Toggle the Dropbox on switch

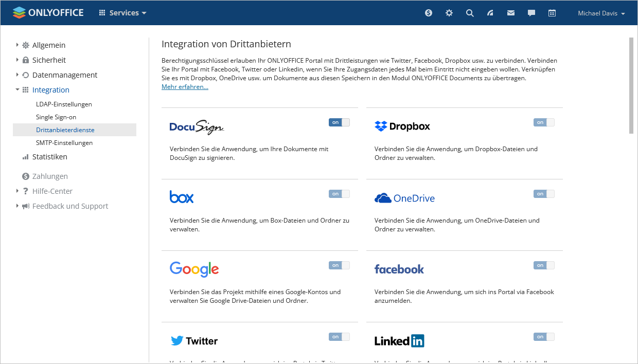[x=544, y=122]
